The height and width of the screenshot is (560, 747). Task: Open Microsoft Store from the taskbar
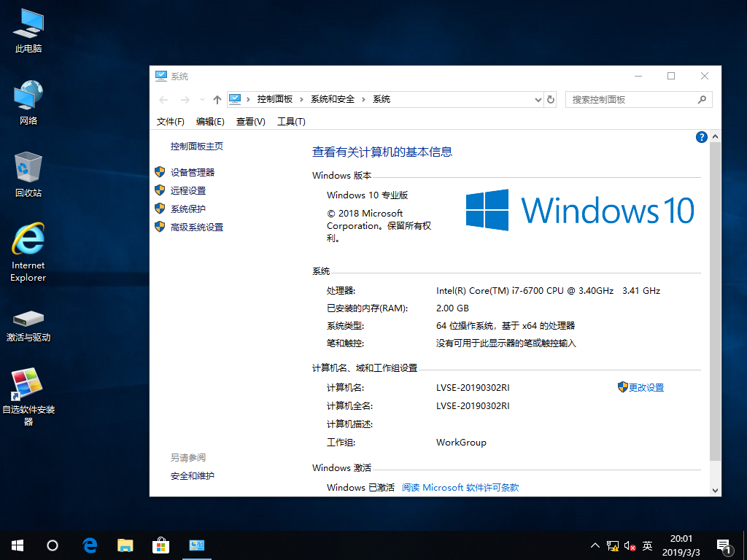click(160, 545)
